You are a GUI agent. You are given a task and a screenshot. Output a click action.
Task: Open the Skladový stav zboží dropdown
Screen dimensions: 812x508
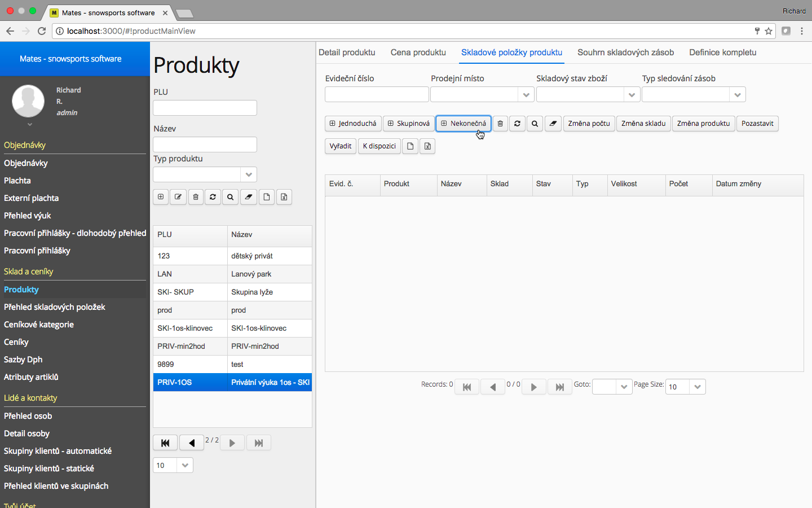click(632, 94)
